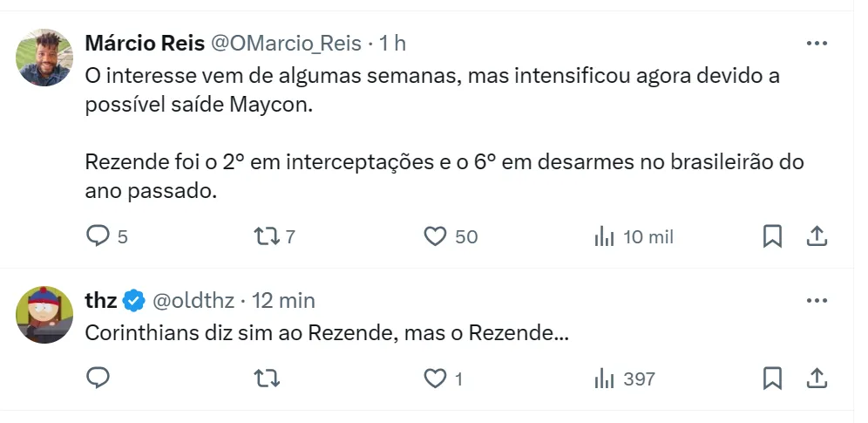Reply to thz's tweet

pos(99,378)
